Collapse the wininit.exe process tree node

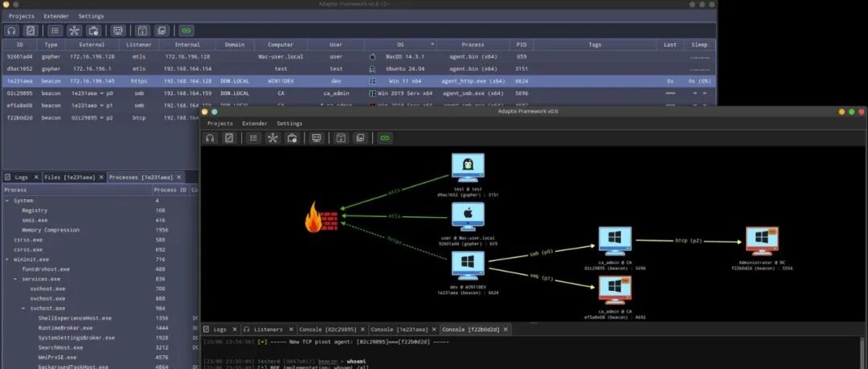(7, 260)
